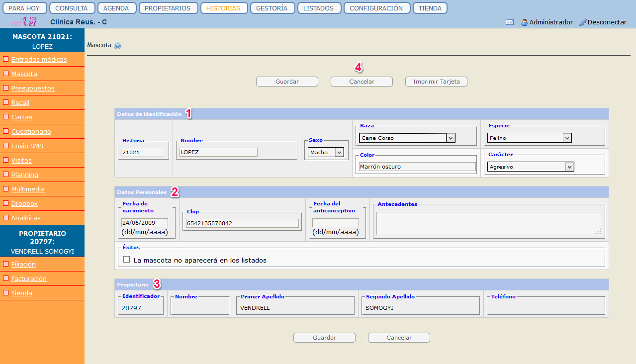Switch to the AGENDA tab
Viewport: 636px width, 364px height.
116,8
